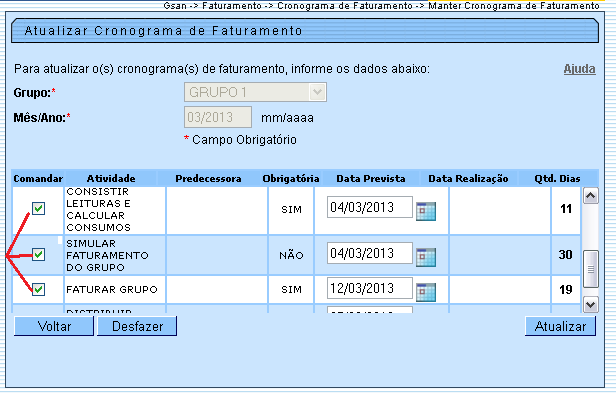
Task: Open the Grupo dropdown showing GRUPO 1
Action: [255, 92]
